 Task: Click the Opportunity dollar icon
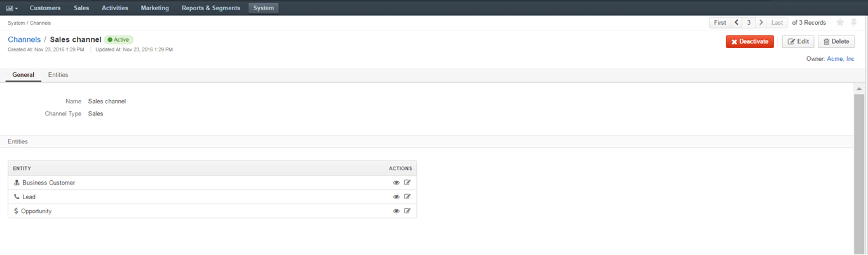[16, 211]
